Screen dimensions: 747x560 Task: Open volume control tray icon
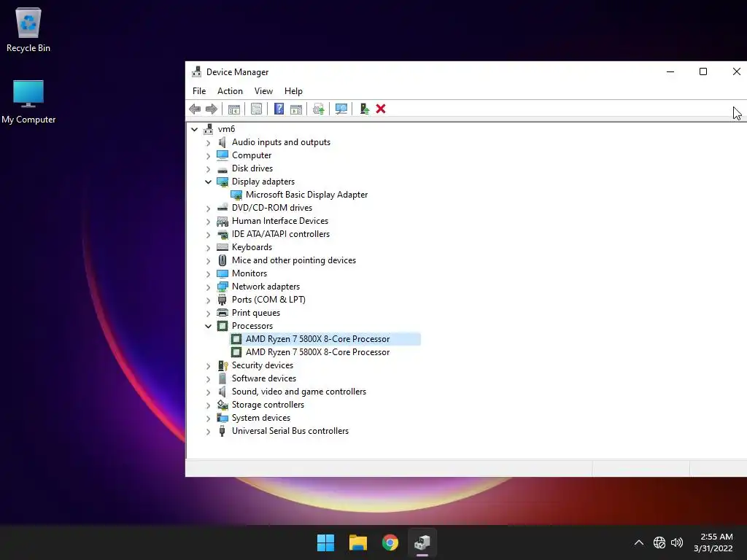tap(677, 542)
